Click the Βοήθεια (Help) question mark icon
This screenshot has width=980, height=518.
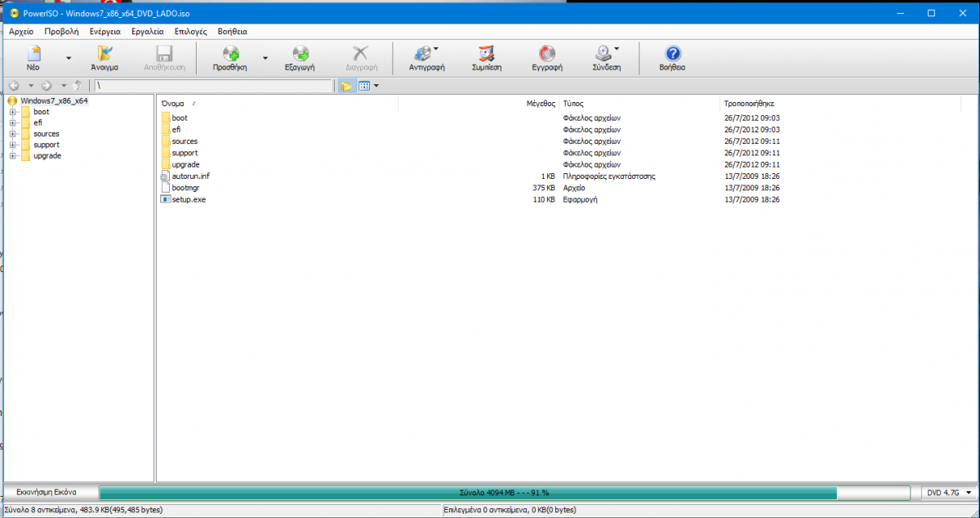[672, 54]
